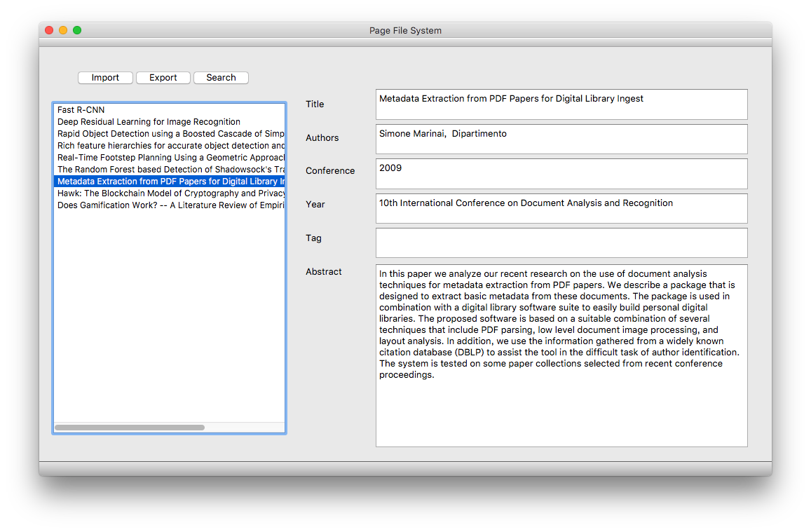The image size is (811, 532).
Task: Click the horizontal scrollbar of paper list
Action: pos(130,428)
